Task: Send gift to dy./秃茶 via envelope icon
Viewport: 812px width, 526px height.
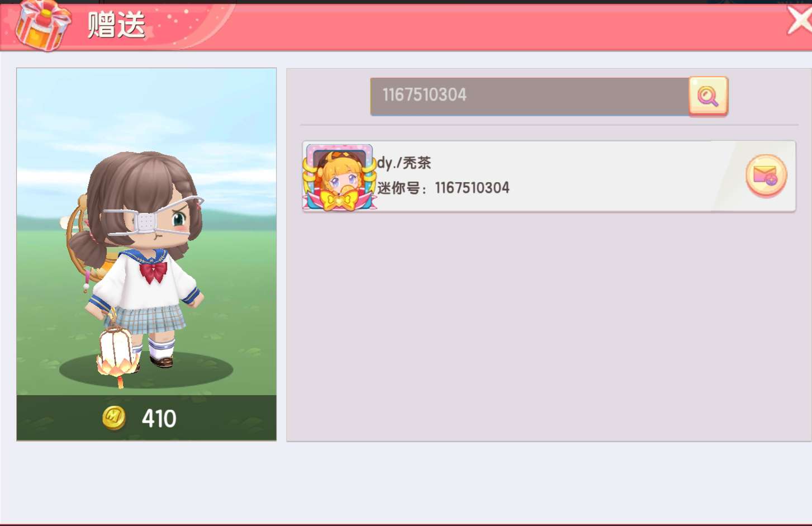Action: coord(766,176)
